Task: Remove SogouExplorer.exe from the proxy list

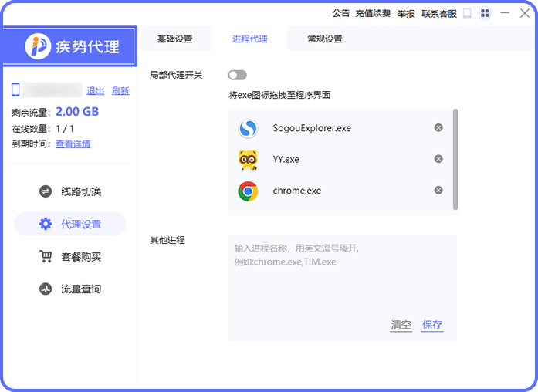Action: click(x=438, y=128)
